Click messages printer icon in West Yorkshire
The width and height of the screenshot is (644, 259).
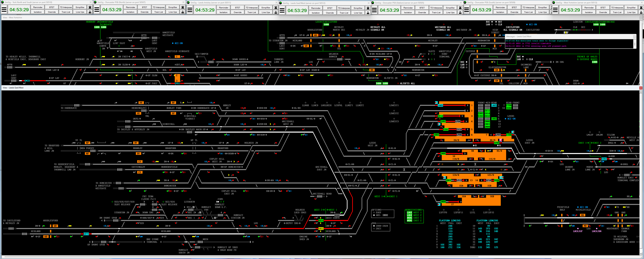(641, 12)
